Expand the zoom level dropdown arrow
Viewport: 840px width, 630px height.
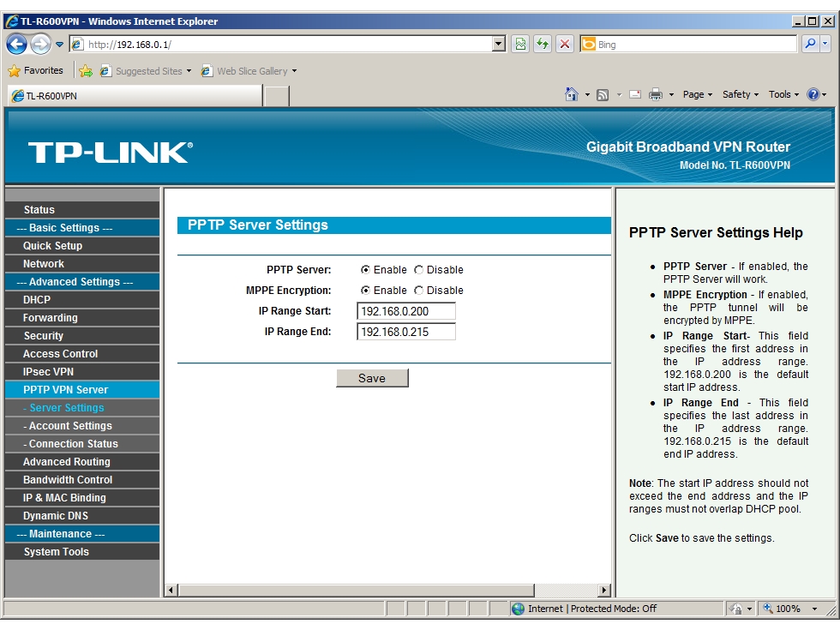[x=815, y=609]
